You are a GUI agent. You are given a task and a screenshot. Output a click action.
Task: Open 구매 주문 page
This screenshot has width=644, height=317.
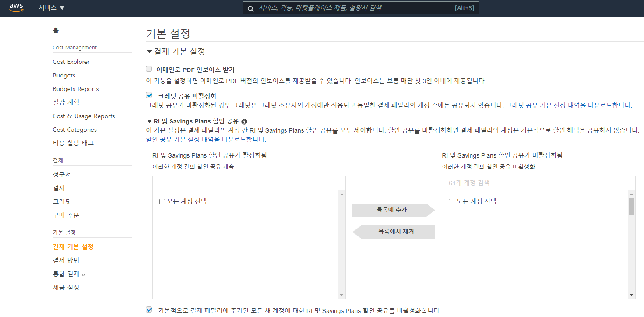coord(66,215)
